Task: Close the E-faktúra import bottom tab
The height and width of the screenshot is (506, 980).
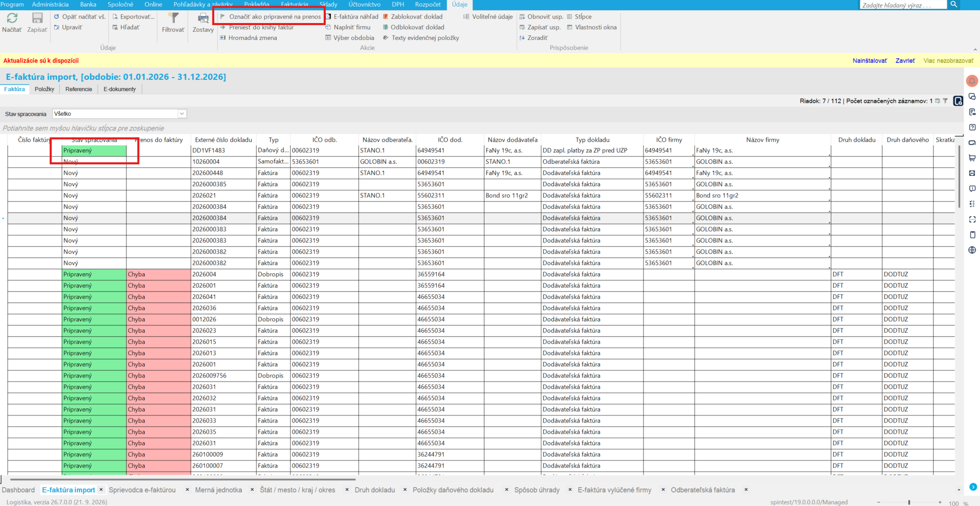Action: pyautogui.click(x=101, y=490)
